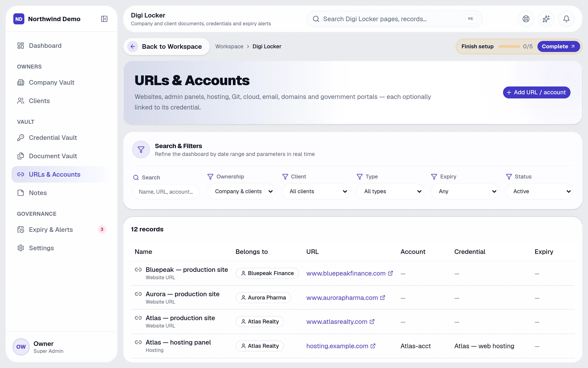Open the Ownership dropdown
588x368 pixels.
click(x=241, y=191)
